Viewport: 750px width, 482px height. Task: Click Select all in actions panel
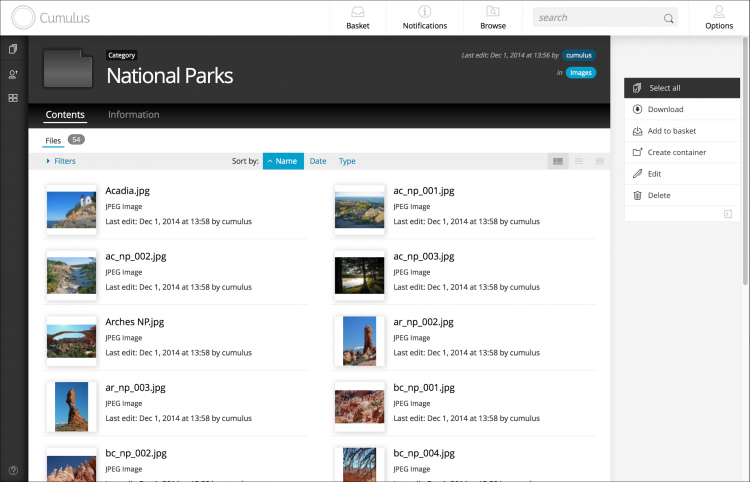click(682, 88)
